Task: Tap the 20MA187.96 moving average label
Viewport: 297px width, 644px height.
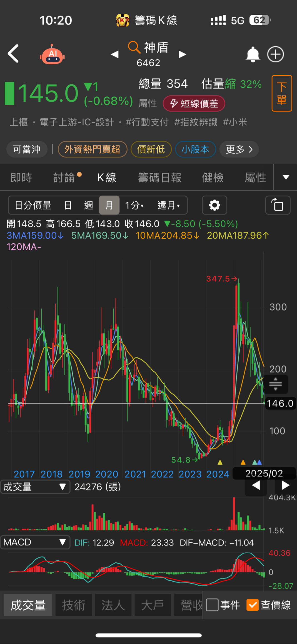Action: 238,235
